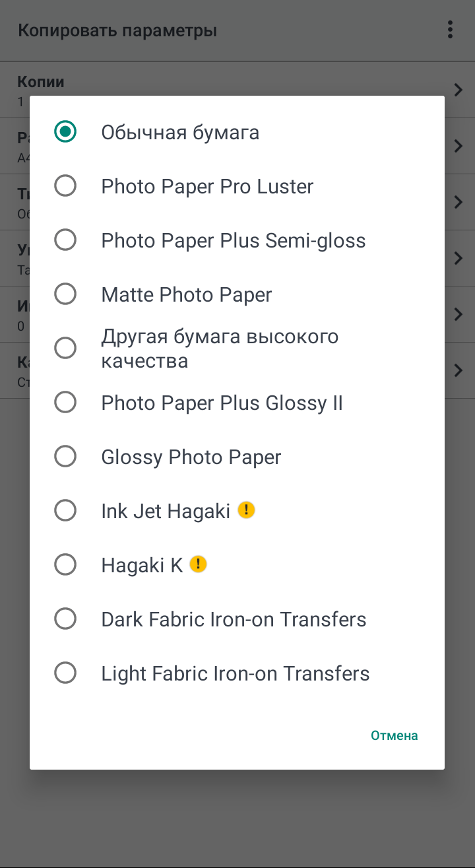Tap the chevron on the last settings row
475x868 pixels.
(x=459, y=370)
